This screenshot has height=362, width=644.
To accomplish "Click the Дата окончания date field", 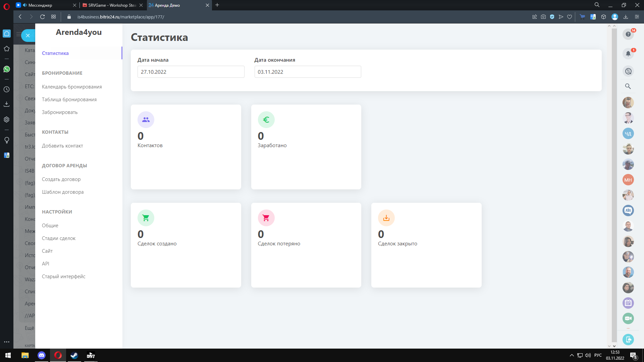I will coord(307,72).
